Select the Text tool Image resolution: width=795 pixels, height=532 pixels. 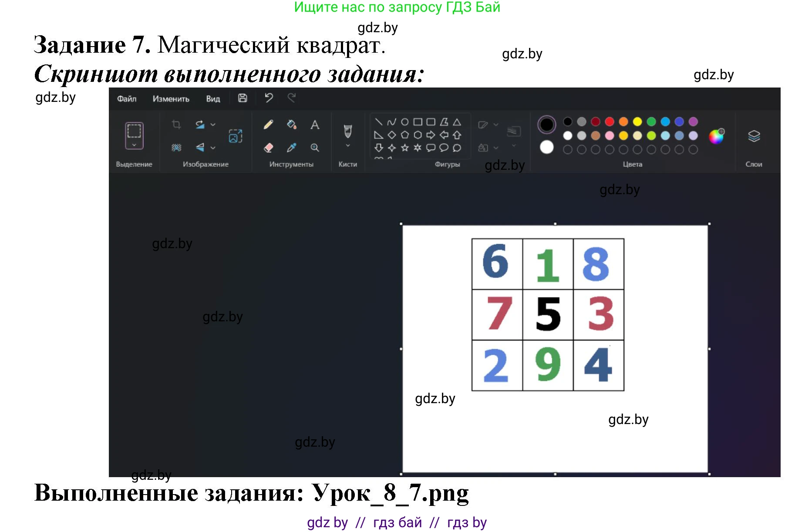pos(315,125)
